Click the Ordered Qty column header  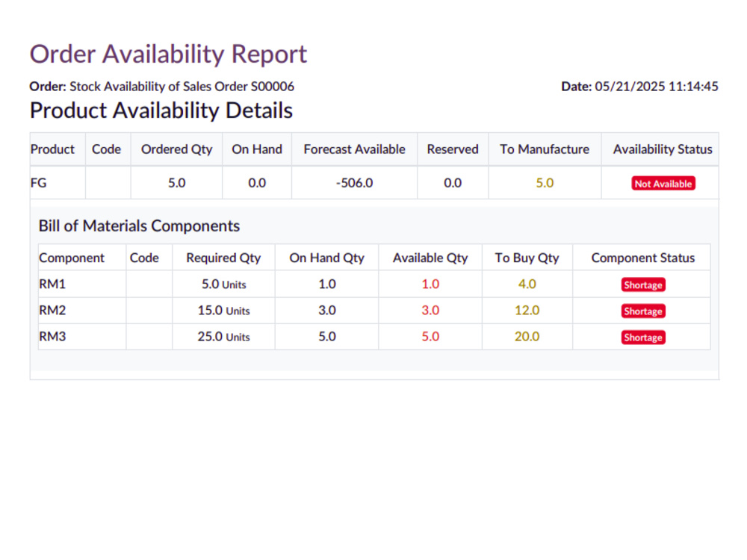coord(177,149)
